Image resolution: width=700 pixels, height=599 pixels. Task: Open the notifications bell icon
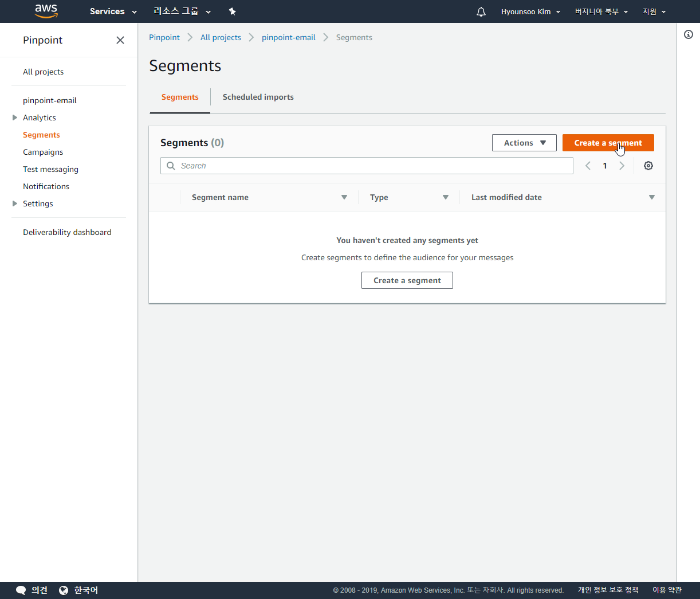pos(481,11)
